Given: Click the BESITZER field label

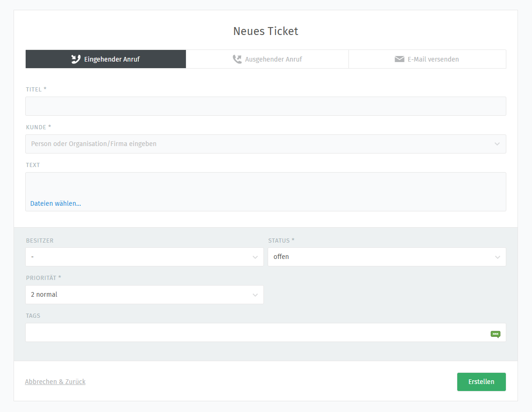Looking at the screenshot, I should (x=40, y=241).
